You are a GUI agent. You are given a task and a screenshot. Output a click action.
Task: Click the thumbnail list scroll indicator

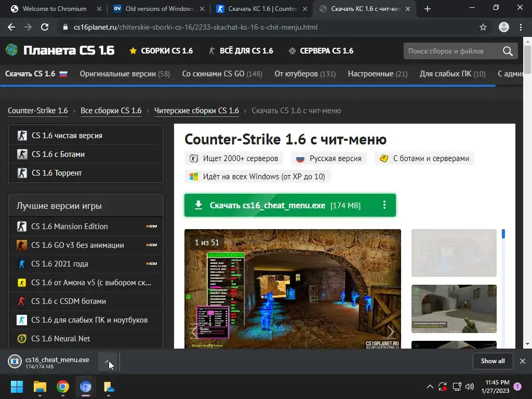[x=503, y=234]
